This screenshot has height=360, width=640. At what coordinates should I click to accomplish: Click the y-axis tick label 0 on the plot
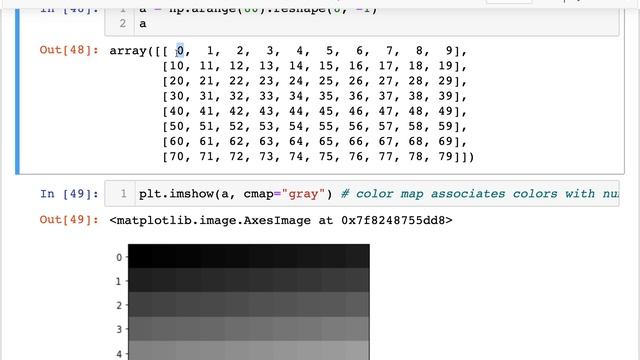tap(119, 258)
